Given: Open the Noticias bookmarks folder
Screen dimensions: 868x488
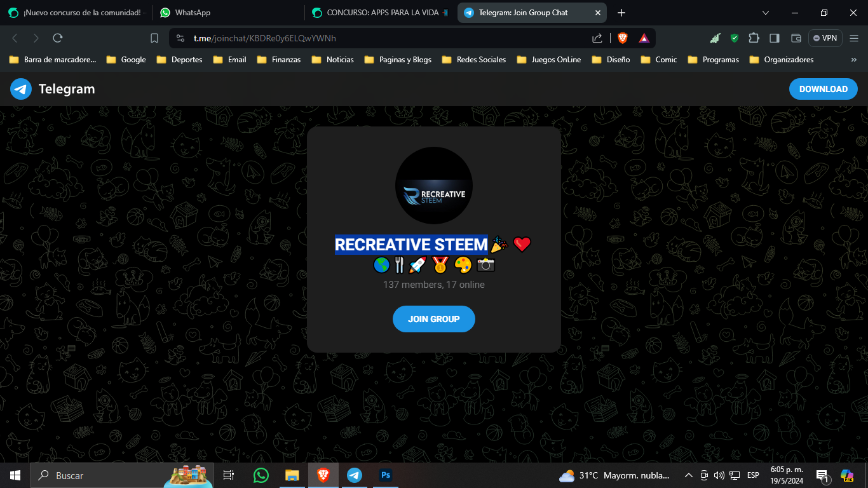Looking at the screenshot, I should (x=333, y=60).
